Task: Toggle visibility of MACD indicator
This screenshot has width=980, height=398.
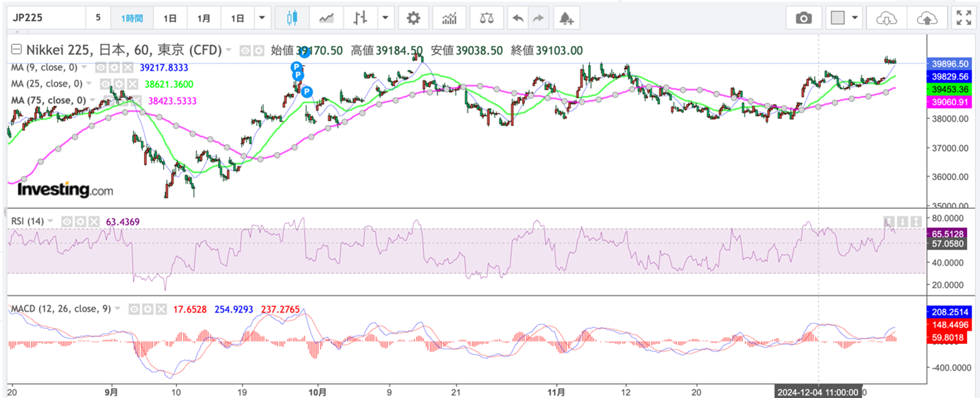Action: point(134,309)
